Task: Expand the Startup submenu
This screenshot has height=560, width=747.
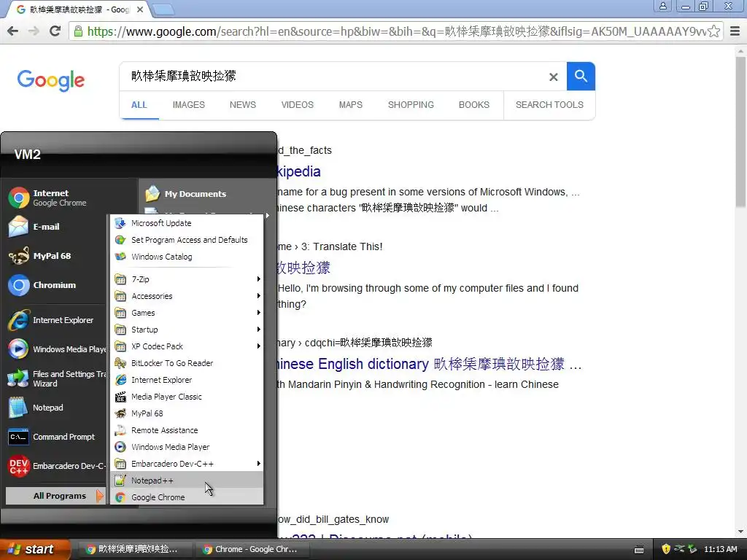Action: [187, 330]
